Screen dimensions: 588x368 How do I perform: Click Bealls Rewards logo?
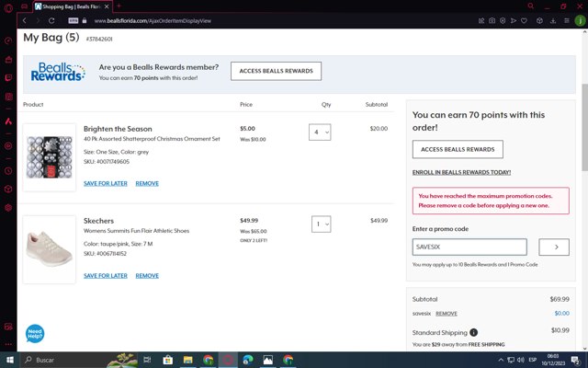(58, 72)
